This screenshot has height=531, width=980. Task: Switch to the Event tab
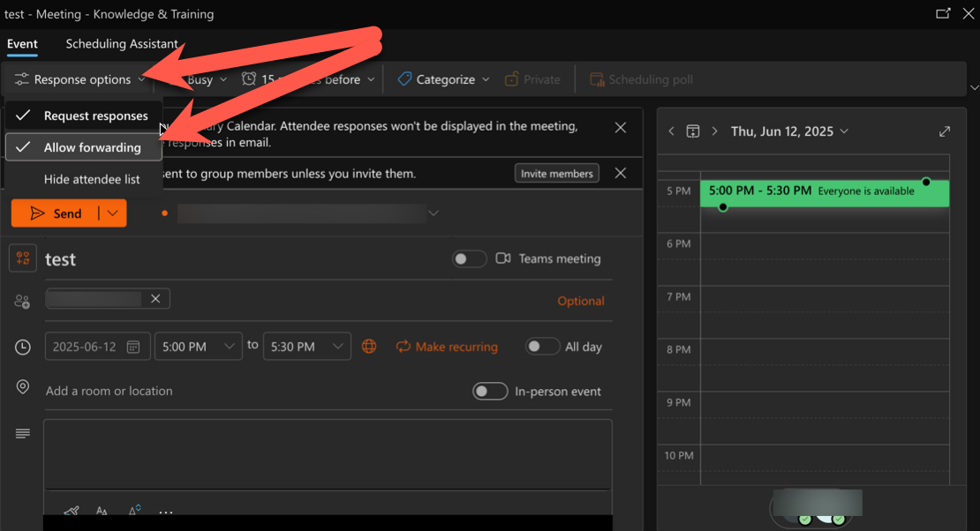(22, 44)
